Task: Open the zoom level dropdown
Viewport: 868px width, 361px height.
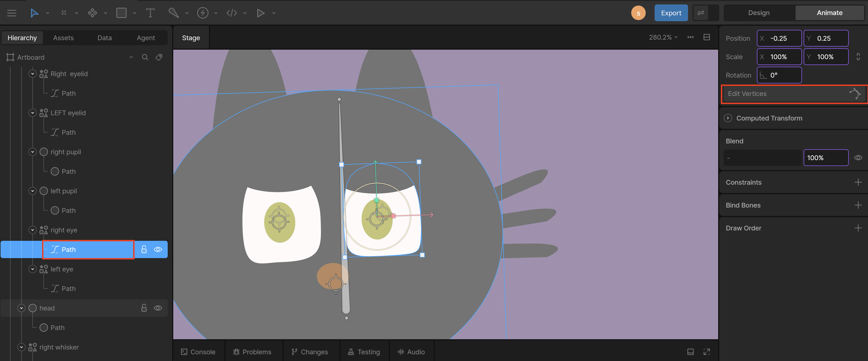Action: (663, 37)
